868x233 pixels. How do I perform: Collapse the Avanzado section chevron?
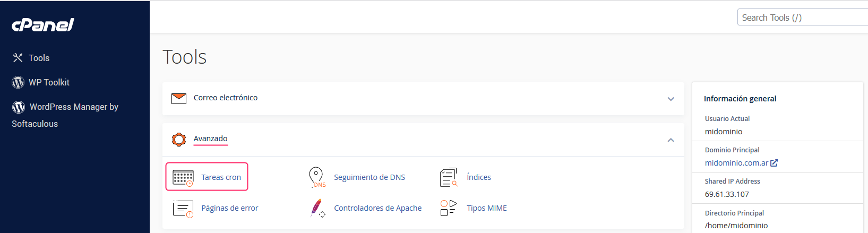tap(671, 140)
